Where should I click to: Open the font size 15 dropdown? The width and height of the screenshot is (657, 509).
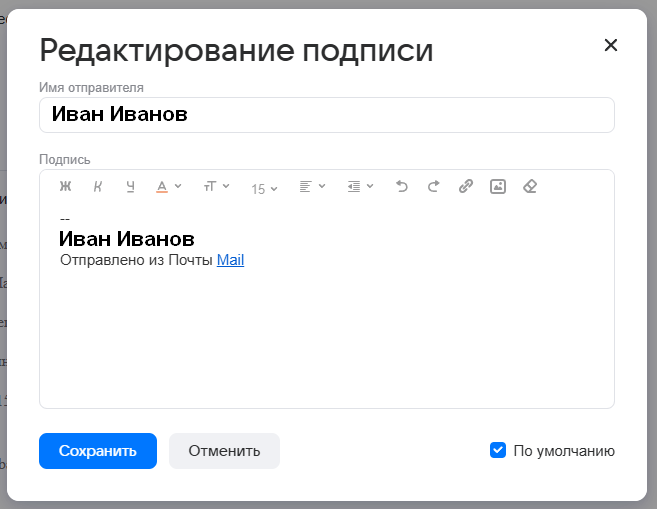(x=264, y=188)
